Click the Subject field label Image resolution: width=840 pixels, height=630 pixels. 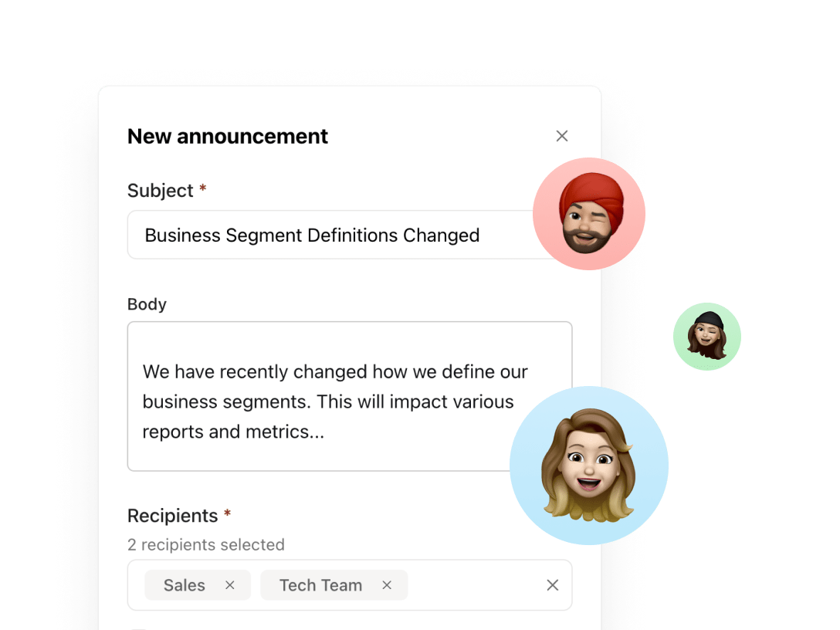pos(160,191)
